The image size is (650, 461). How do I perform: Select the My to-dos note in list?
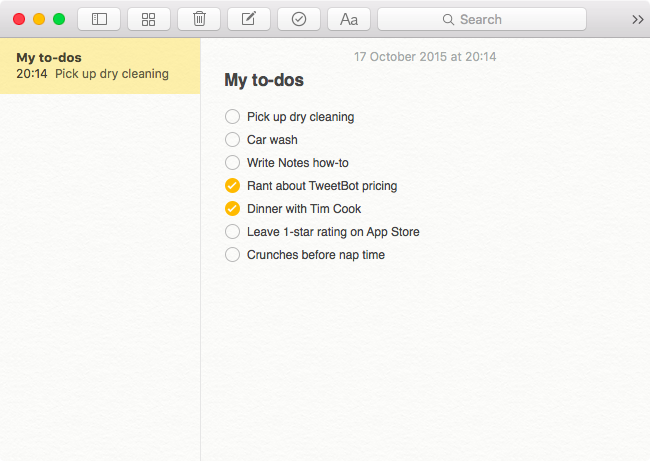tap(100, 66)
